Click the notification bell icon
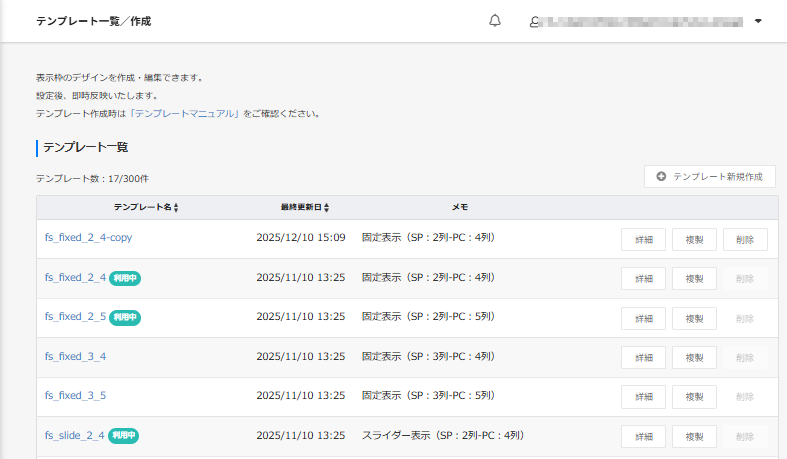The image size is (787, 459). pos(495,21)
